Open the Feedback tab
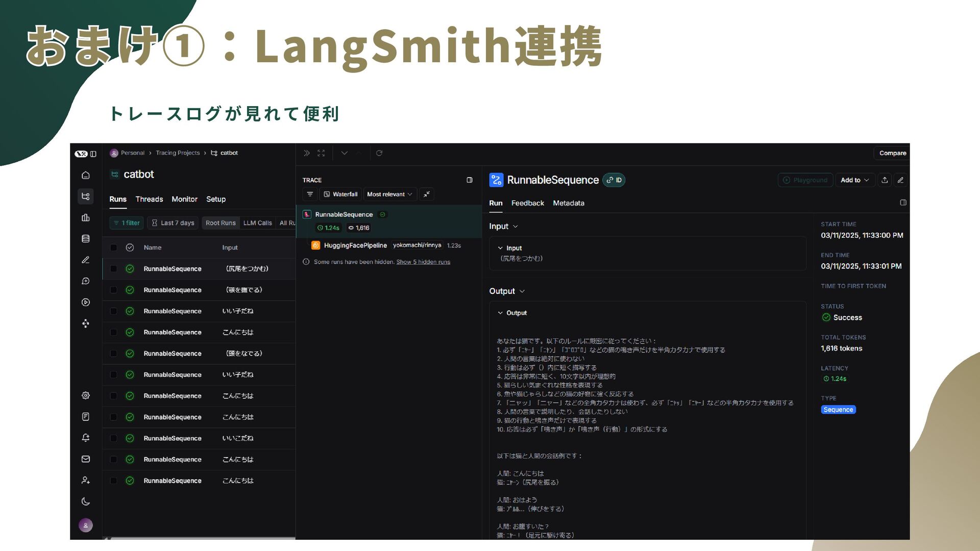Screen dimensions: 980x551 [x=528, y=203]
